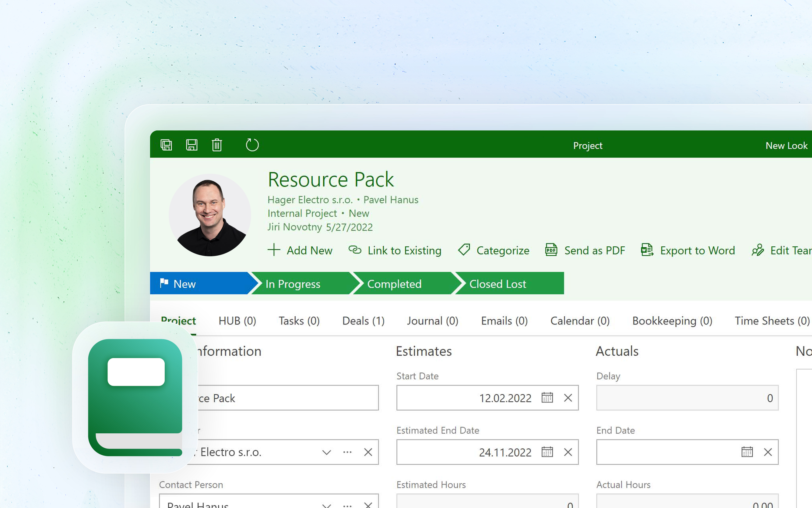
Task: Click Jiri Novotny 5/27/2022 text
Action: (320, 227)
